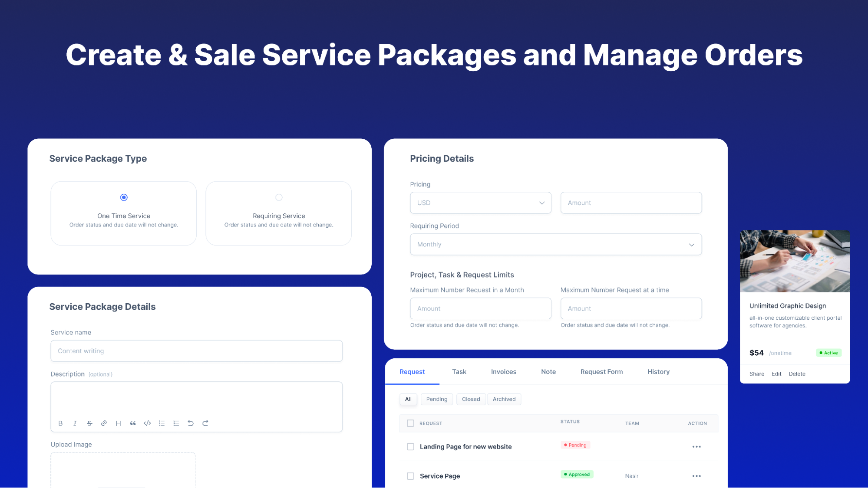Insert a blockquote in the description
868x488 pixels.
point(133,423)
